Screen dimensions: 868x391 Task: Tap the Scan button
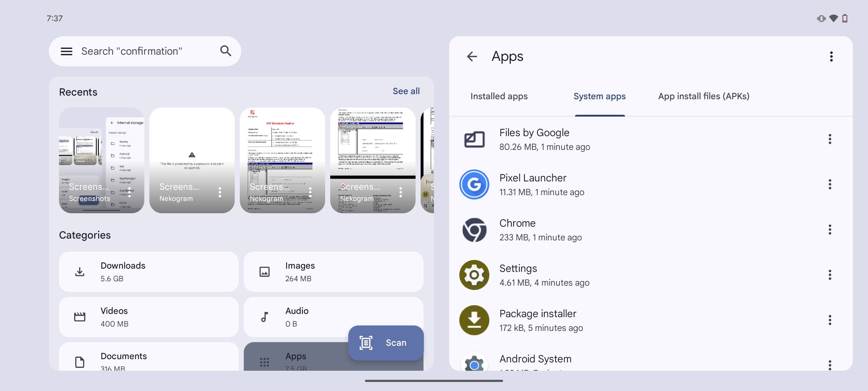coord(385,342)
